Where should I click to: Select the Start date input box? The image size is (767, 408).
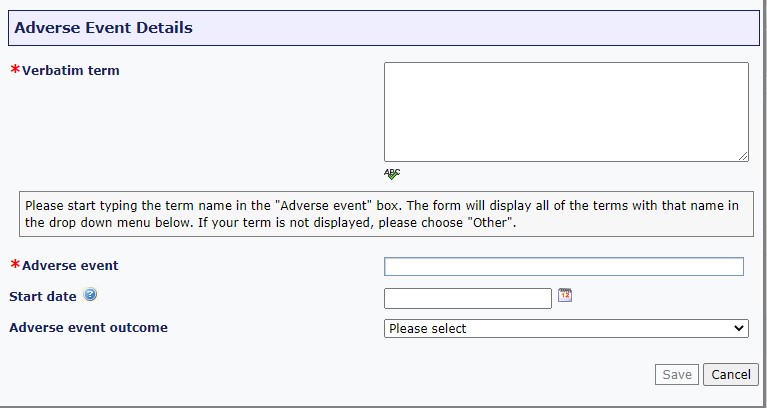pos(467,298)
